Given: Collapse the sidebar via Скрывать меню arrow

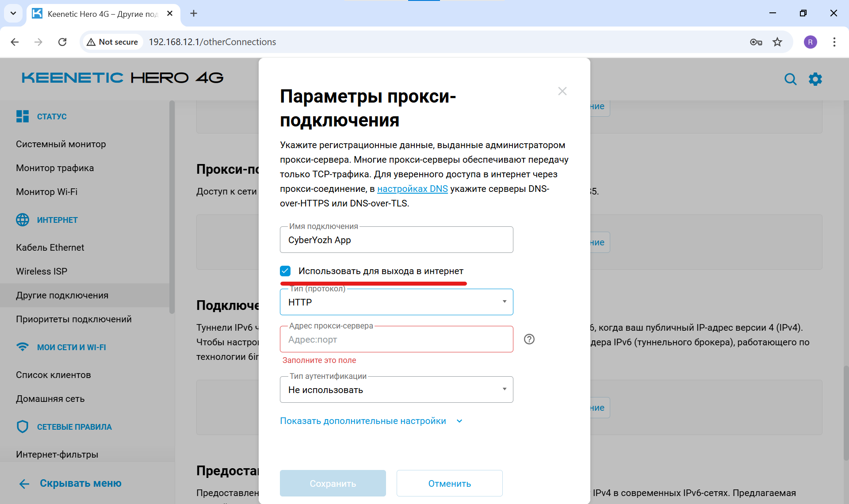Looking at the screenshot, I should pyautogui.click(x=24, y=483).
